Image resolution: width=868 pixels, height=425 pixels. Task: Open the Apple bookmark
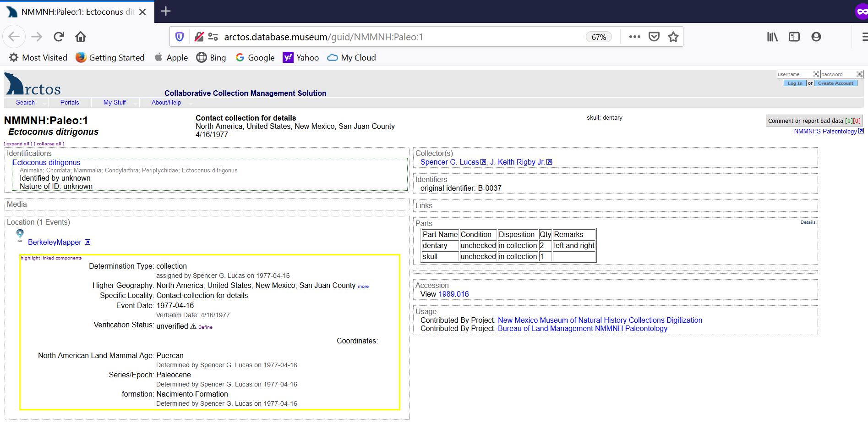tap(171, 58)
